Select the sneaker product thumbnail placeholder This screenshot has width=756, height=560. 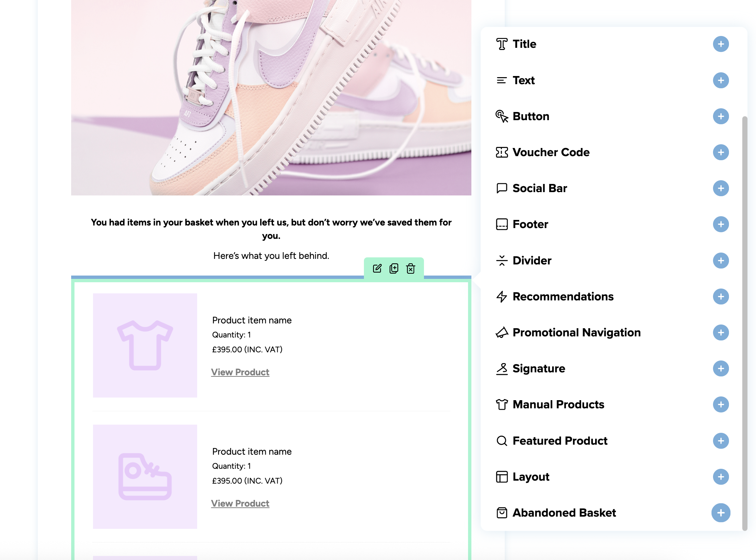pyautogui.click(x=145, y=478)
